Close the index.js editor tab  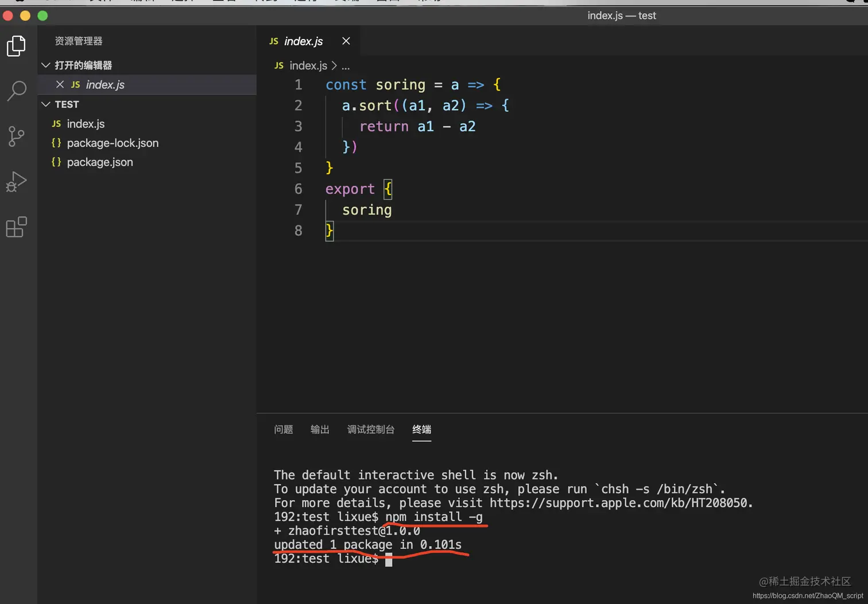pyautogui.click(x=346, y=41)
